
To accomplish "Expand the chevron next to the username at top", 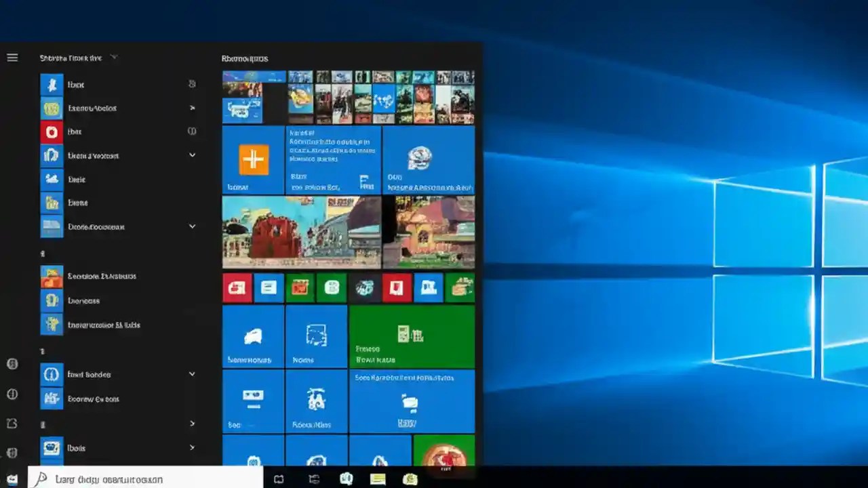I will coord(114,58).
